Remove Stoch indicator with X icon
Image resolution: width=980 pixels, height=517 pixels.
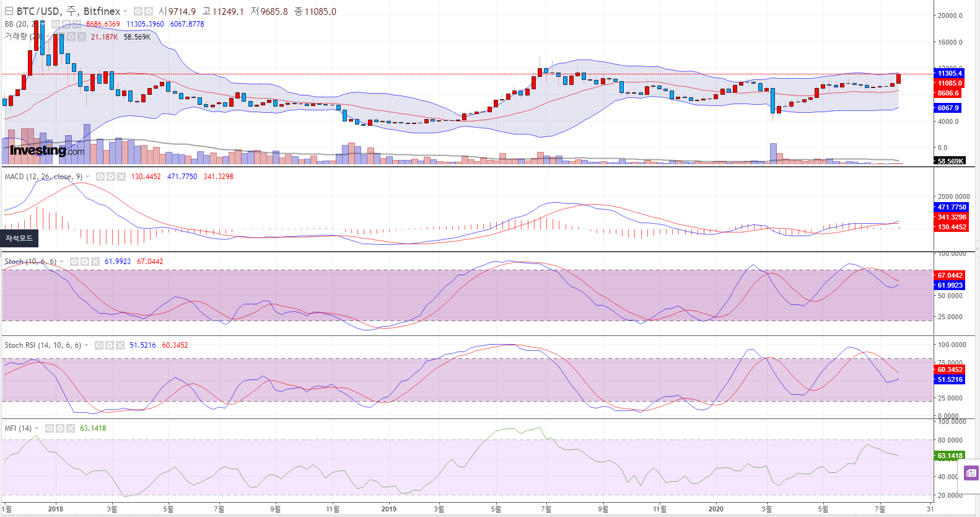95,262
